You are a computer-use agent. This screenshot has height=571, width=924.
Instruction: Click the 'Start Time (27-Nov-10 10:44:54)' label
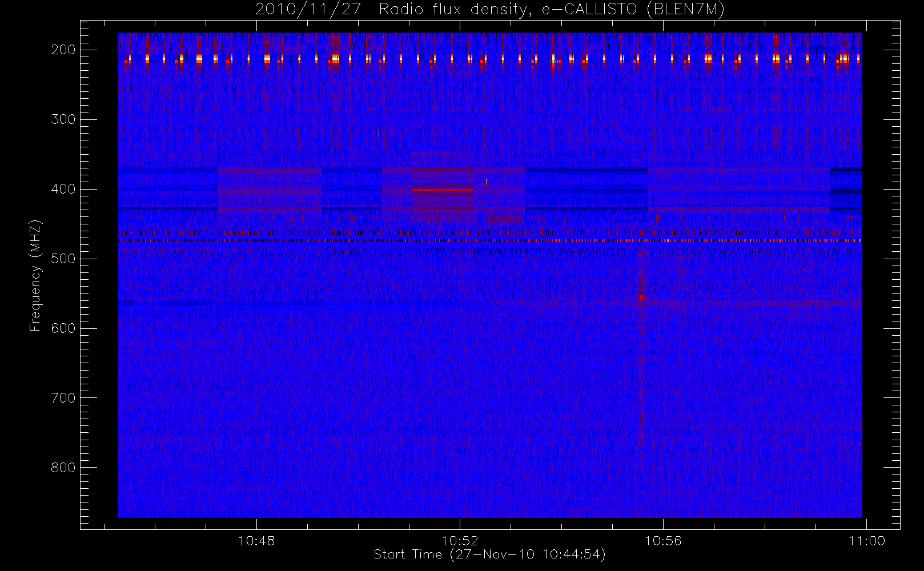(x=489, y=554)
